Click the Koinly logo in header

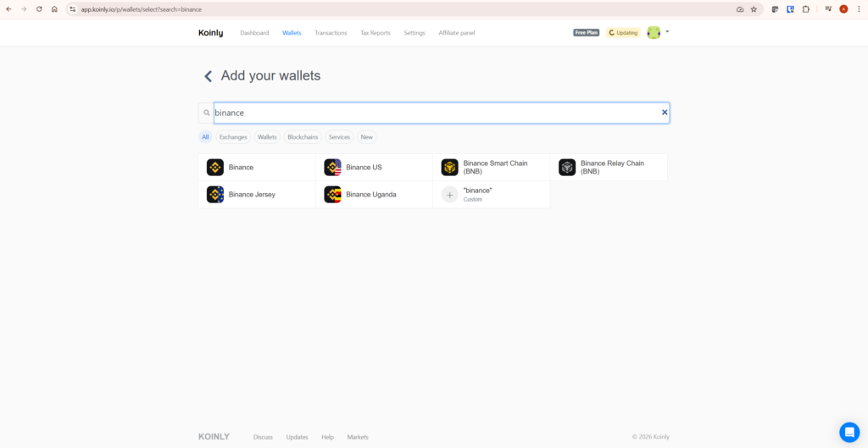tap(210, 33)
